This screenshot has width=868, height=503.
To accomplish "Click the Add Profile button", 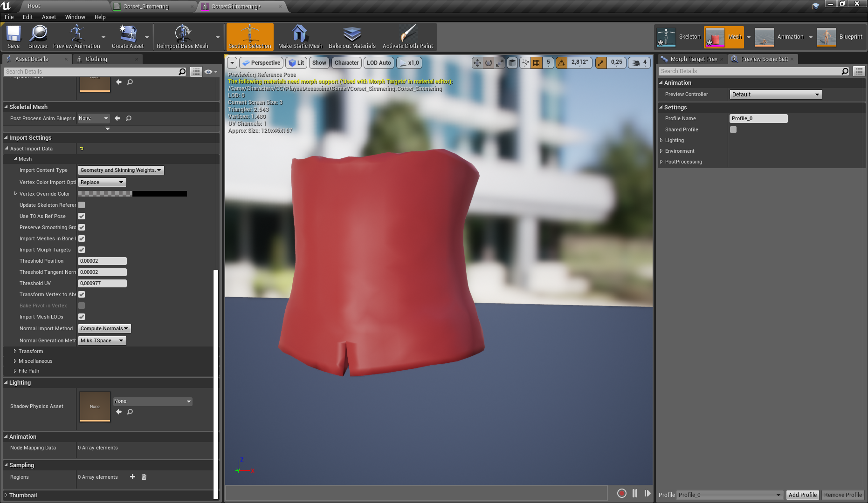I will point(802,495).
